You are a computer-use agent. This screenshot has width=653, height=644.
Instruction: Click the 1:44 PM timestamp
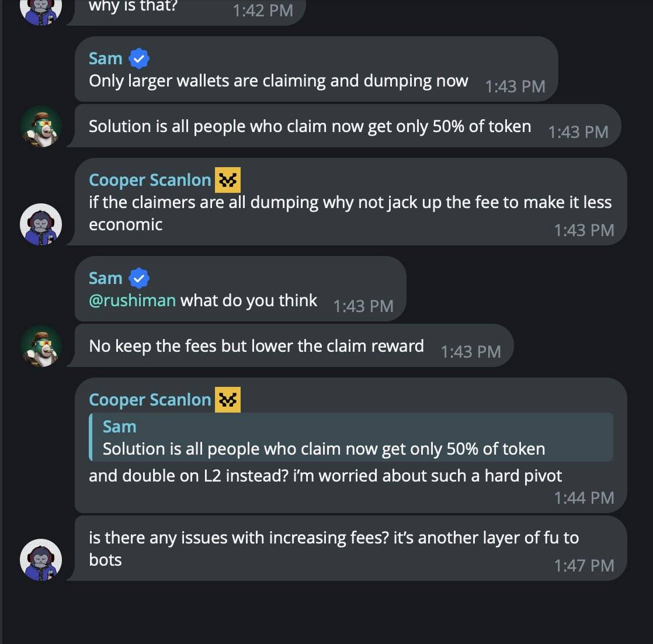pos(584,498)
